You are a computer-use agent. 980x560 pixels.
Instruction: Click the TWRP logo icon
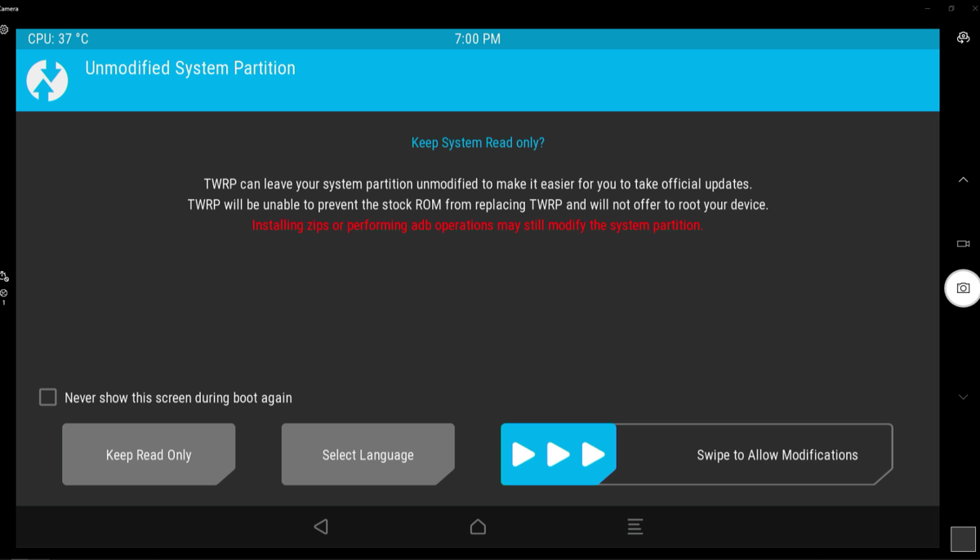click(47, 80)
